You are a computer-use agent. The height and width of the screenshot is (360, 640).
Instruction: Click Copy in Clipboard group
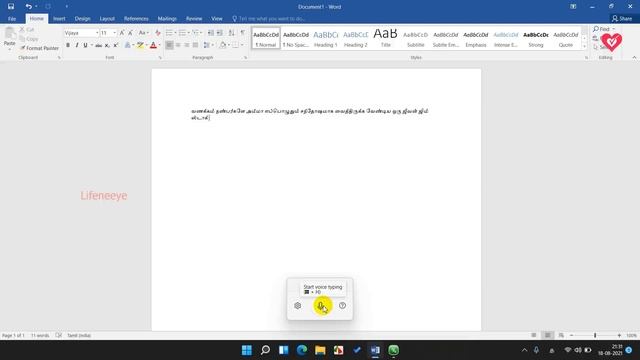[x=29, y=39]
